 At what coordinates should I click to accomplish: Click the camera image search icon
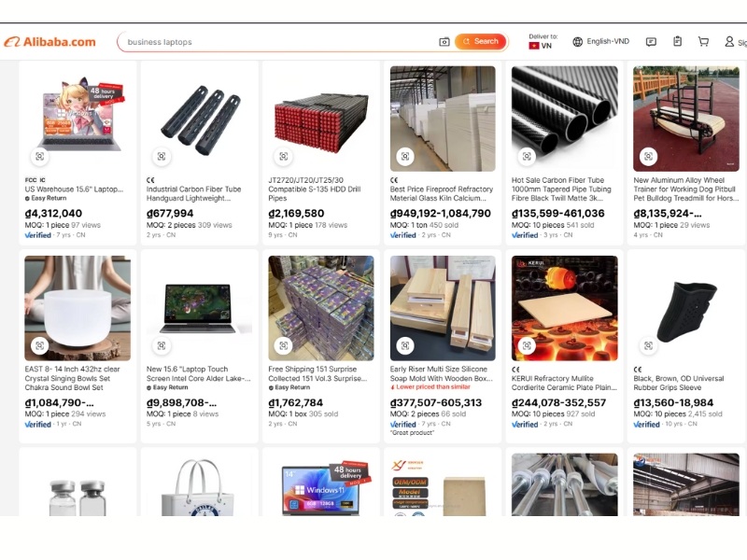(444, 42)
